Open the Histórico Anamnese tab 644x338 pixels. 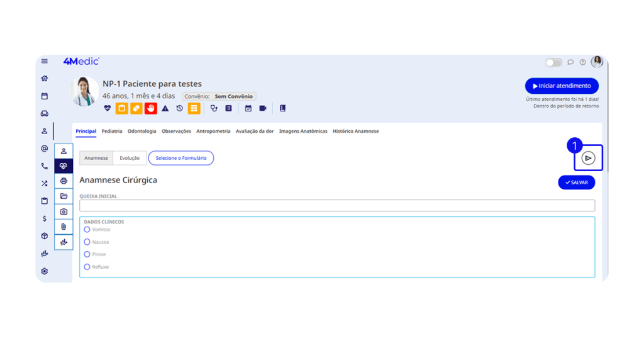[x=355, y=131]
